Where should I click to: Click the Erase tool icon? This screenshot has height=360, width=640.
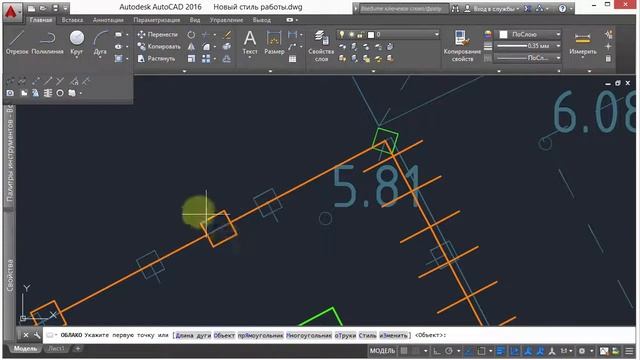(227, 35)
